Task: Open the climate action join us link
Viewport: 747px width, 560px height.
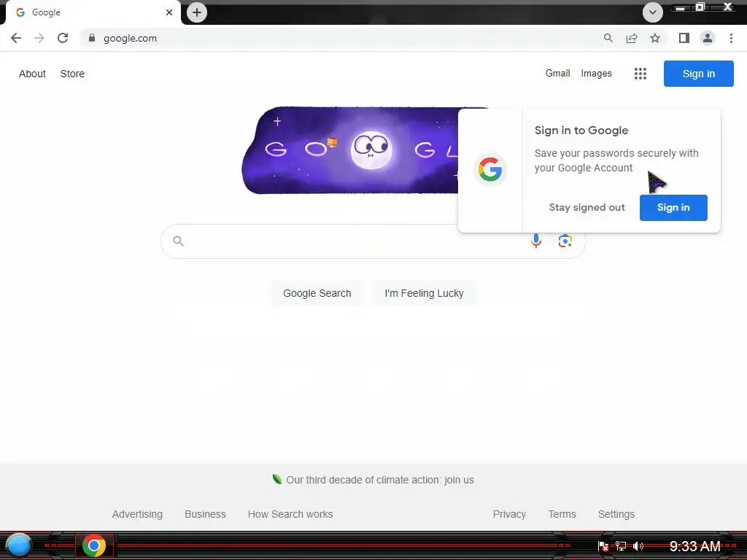Action: 379,480
